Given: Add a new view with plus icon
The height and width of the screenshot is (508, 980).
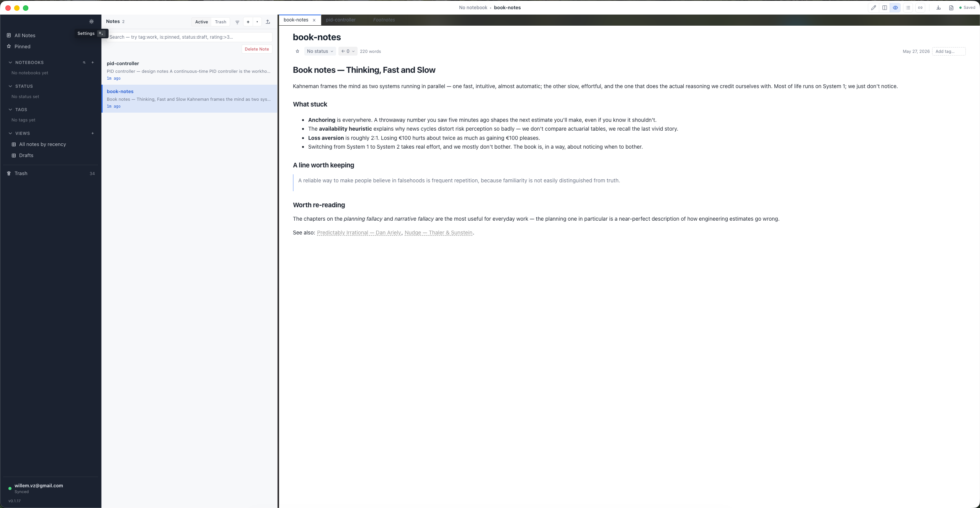Looking at the screenshot, I should pyautogui.click(x=93, y=133).
